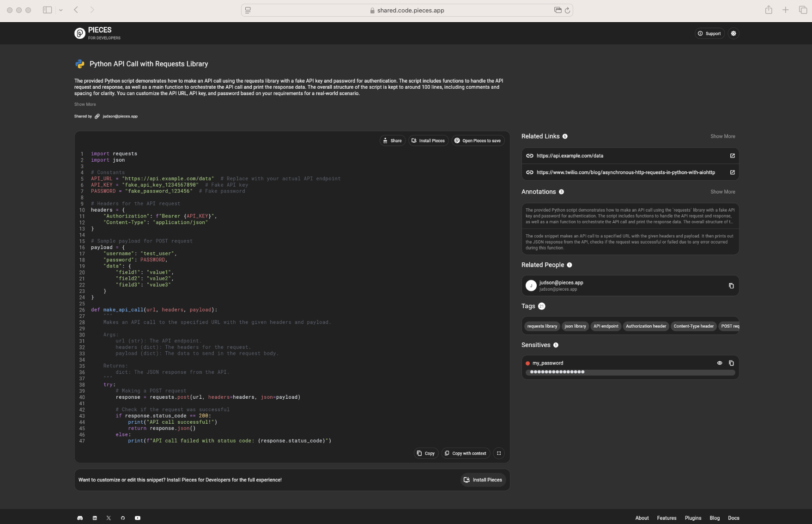Show Safari tab overview
812x524 pixels.
(x=803, y=10)
